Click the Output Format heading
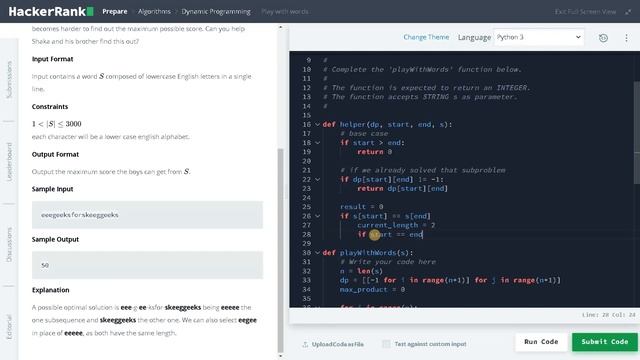This screenshot has height=360, width=640. pyautogui.click(x=56, y=155)
